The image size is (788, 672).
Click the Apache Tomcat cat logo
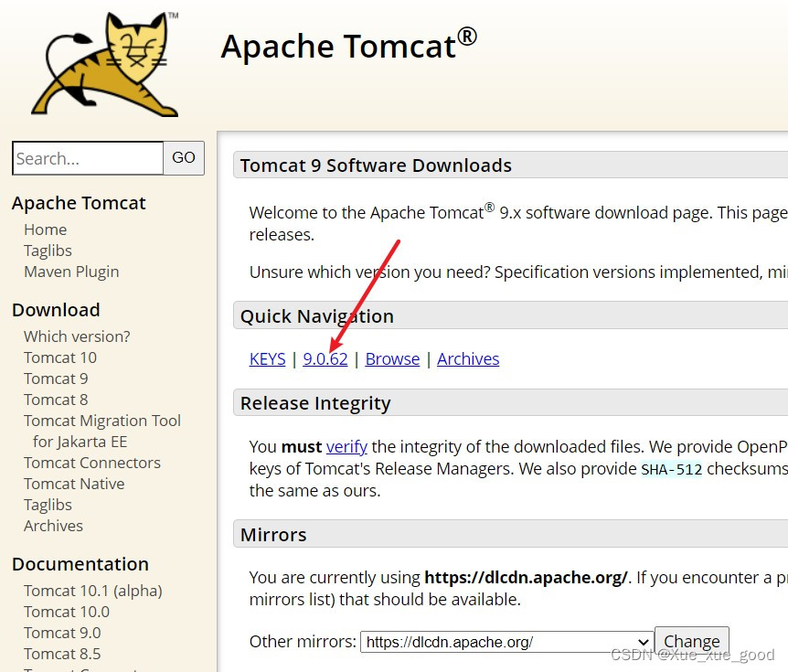[104, 64]
